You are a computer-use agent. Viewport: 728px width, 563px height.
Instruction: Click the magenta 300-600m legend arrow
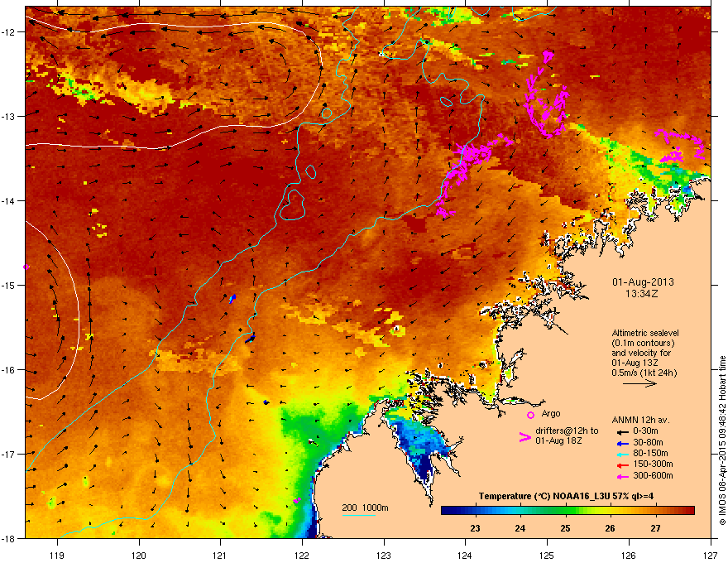622,477
